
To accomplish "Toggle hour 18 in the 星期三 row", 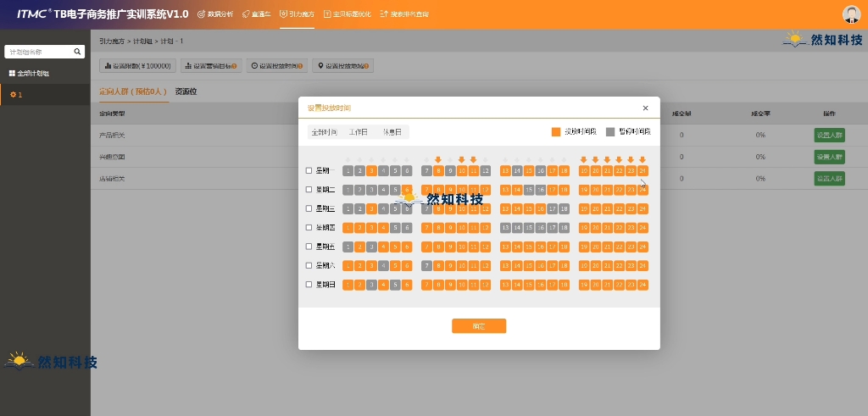I will 564,208.
